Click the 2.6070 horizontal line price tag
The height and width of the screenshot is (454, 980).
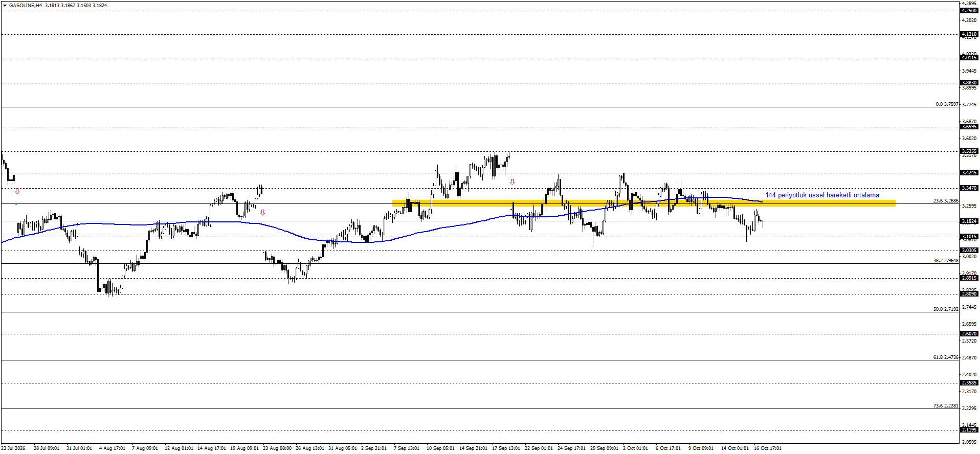point(969,333)
